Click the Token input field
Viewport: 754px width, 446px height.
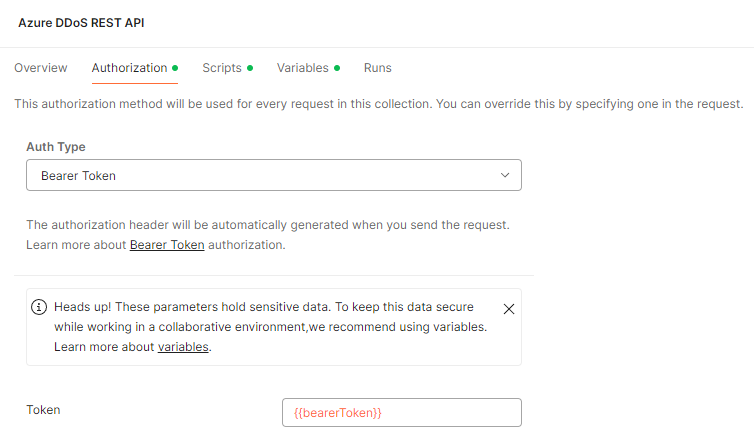point(402,412)
